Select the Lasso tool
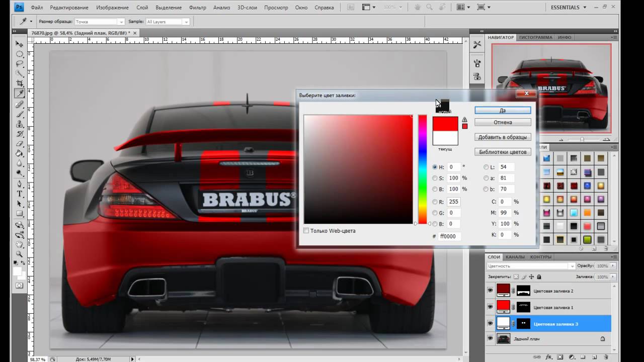Viewport: 644px width, 362px height. point(20,63)
